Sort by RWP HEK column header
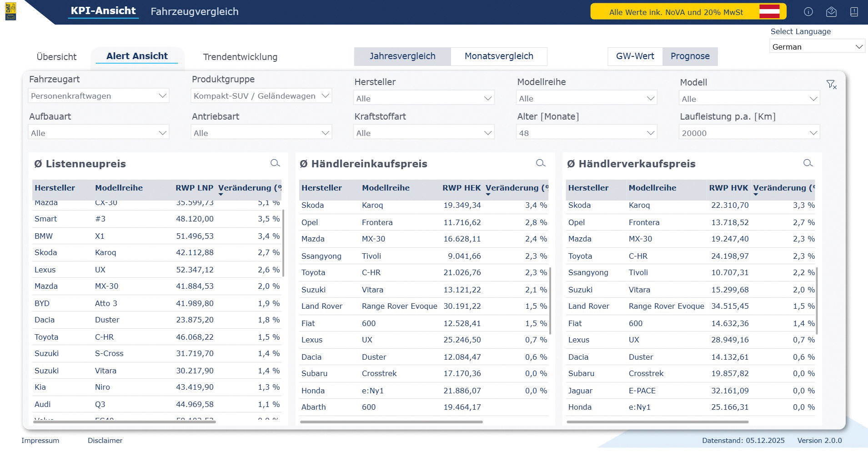 pyautogui.click(x=461, y=188)
